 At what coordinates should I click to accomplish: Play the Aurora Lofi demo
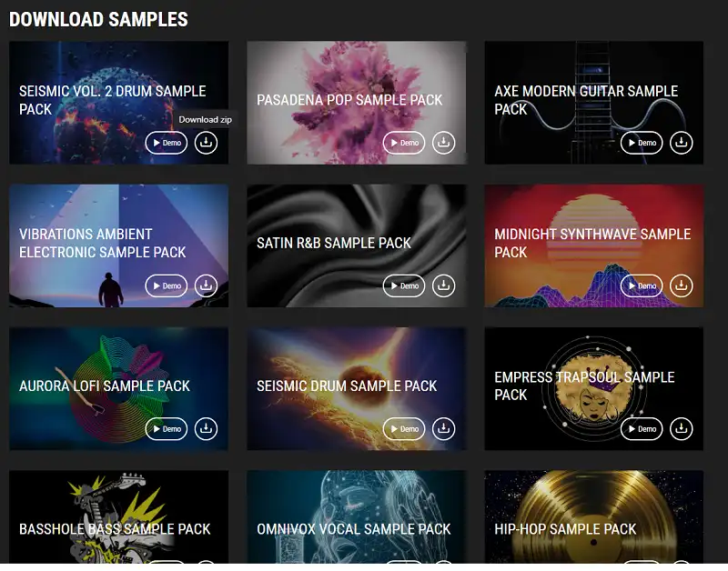[167, 428]
